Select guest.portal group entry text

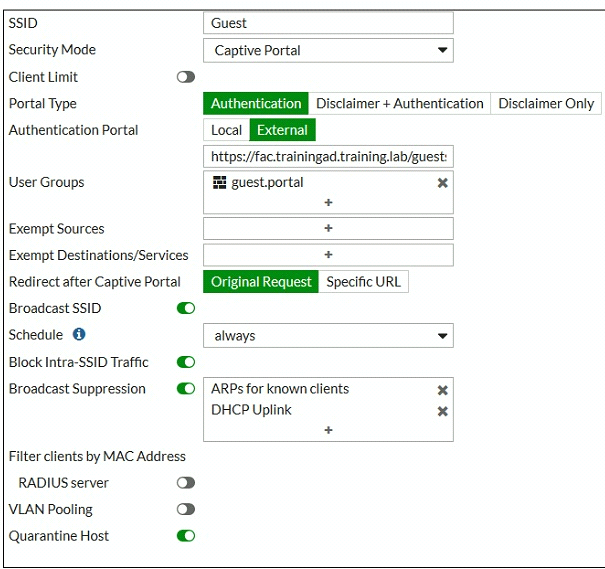tap(267, 182)
